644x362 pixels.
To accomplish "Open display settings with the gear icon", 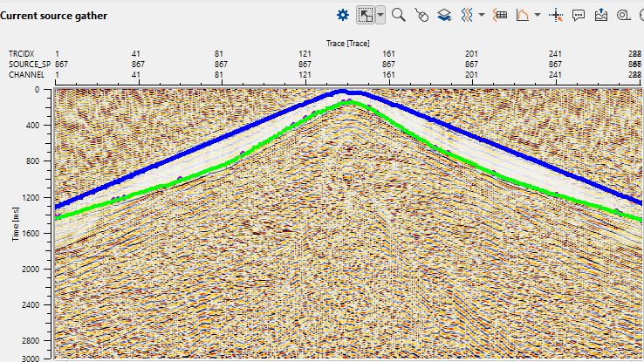I will (343, 15).
